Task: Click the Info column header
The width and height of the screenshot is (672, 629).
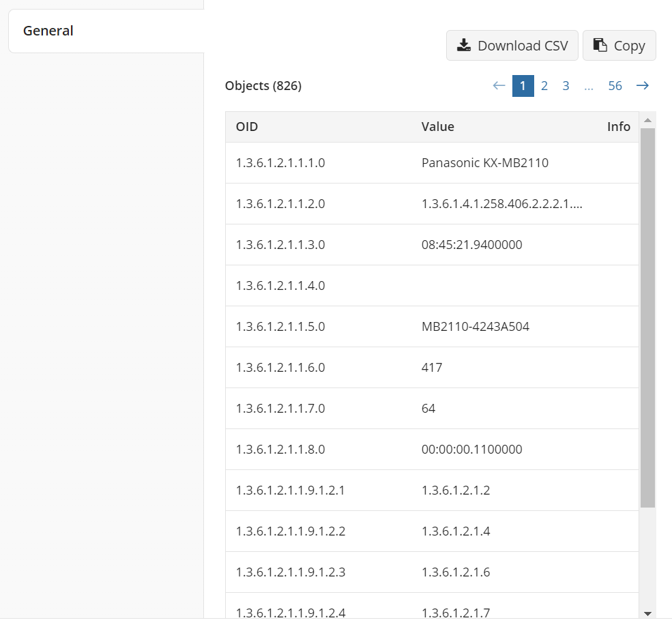Action: (618, 127)
